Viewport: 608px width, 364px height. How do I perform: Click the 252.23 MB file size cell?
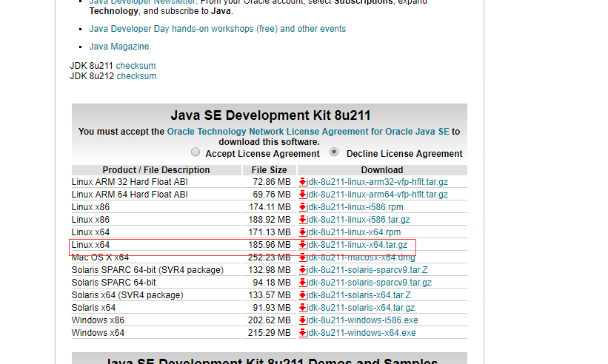tap(269, 257)
